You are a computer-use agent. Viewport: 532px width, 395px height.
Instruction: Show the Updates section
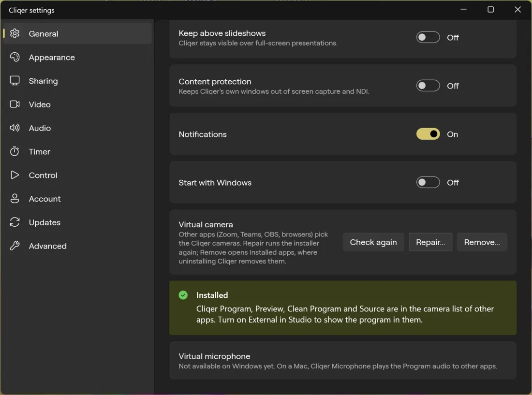tap(77, 222)
